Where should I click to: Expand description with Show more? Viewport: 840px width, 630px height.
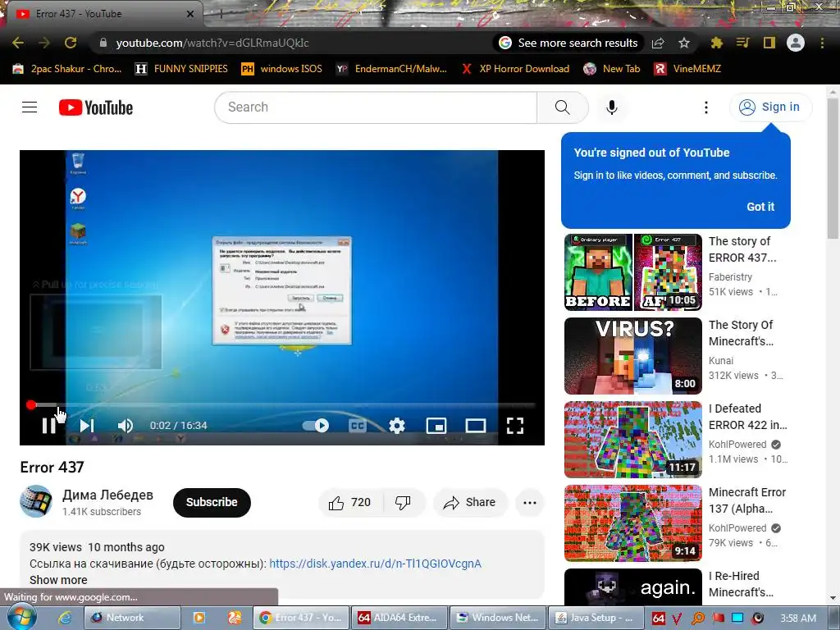click(x=58, y=580)
